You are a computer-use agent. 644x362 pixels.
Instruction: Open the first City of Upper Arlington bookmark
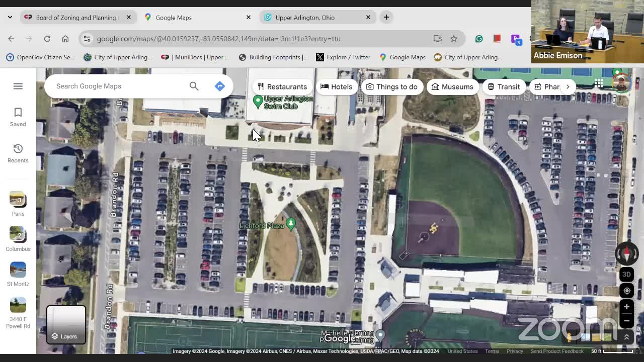(118, 57)
